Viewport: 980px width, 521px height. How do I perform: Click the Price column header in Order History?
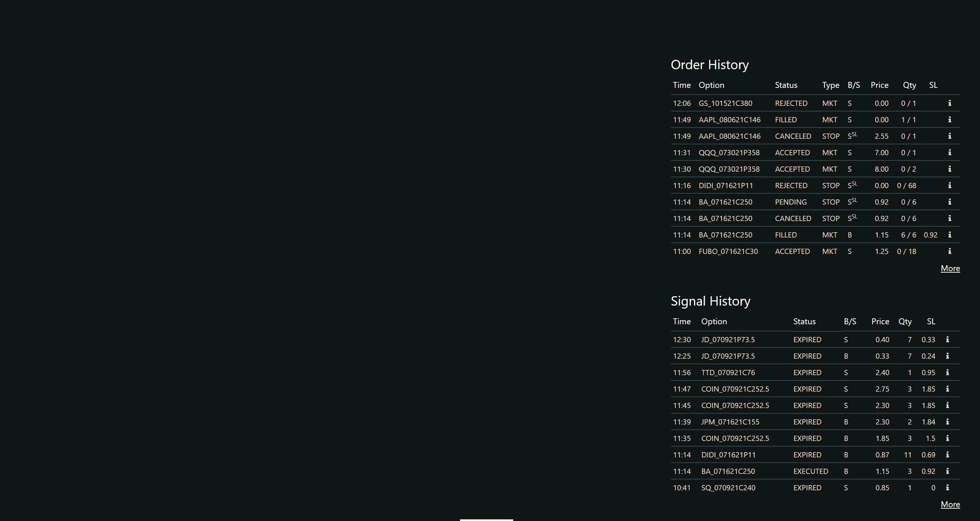coord(879,85)
